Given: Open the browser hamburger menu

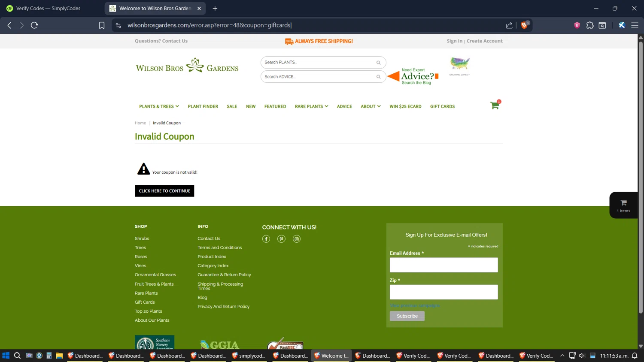Looking at the screenshot, I should click(635, 25).
